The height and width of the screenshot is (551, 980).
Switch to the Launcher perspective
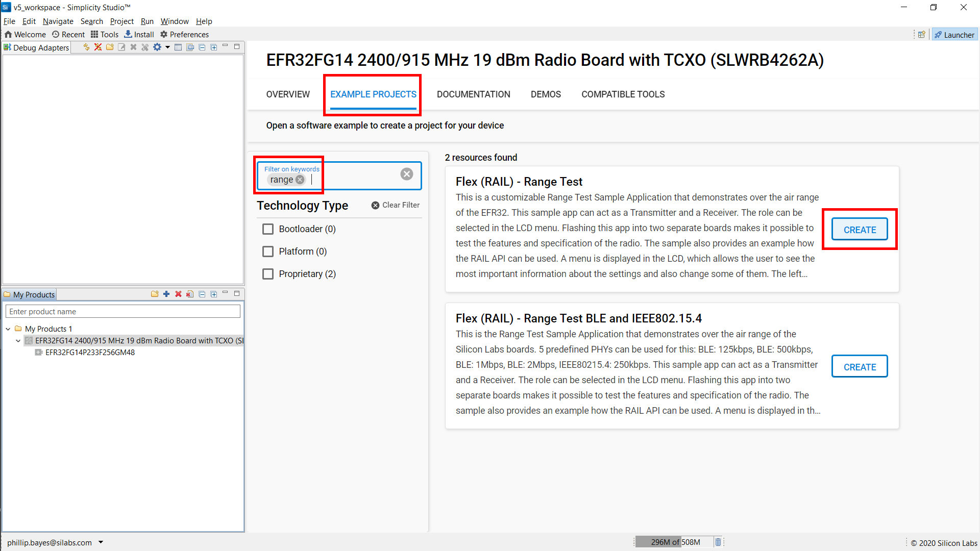tap(954, 35)
